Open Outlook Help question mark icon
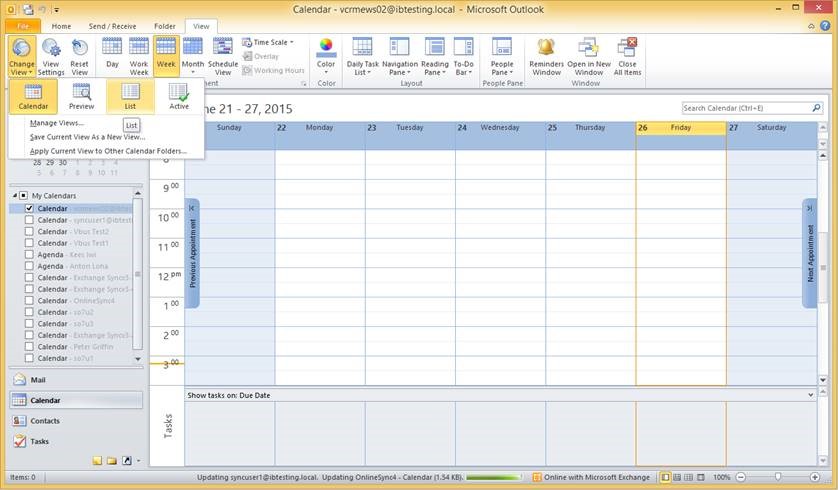838x490 pixels. pos(826,26)
